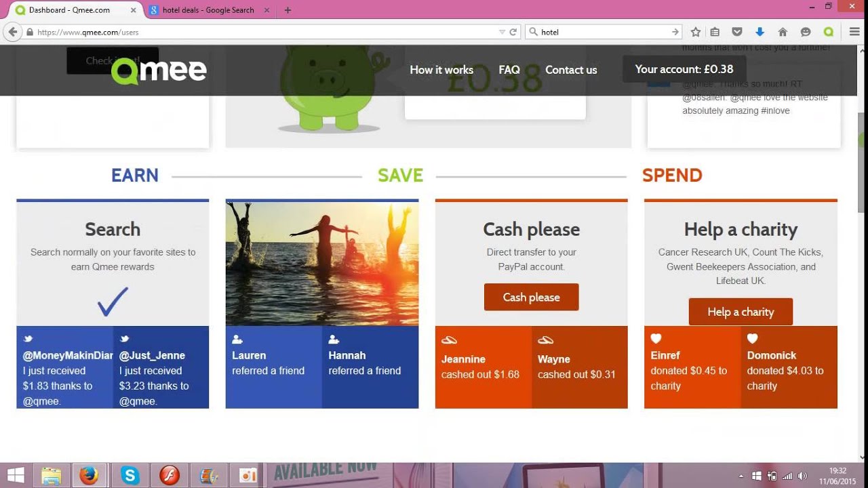Click the heart icon above Einref
The height and width of the screenshot is (488, 868).
click(656, 338)
